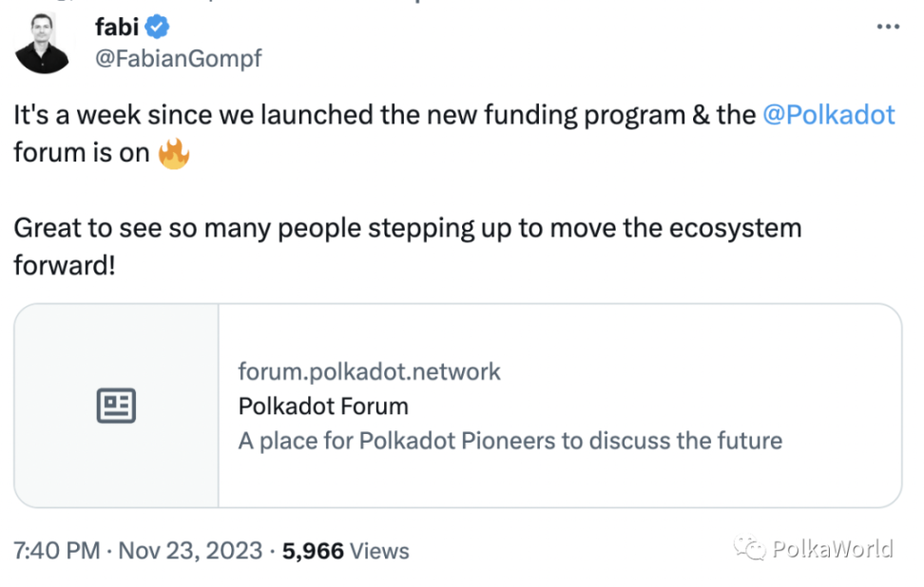Click the WeChat logo in the watermark
Viewport: 924px width, 587px height.
click(x=748, y=548)
